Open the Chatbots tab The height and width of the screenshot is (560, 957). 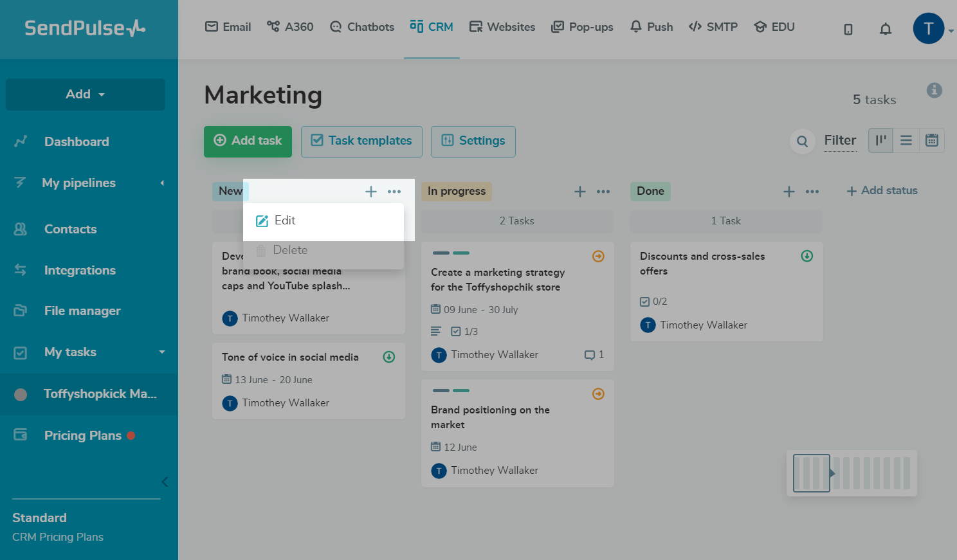pos(362,27)
